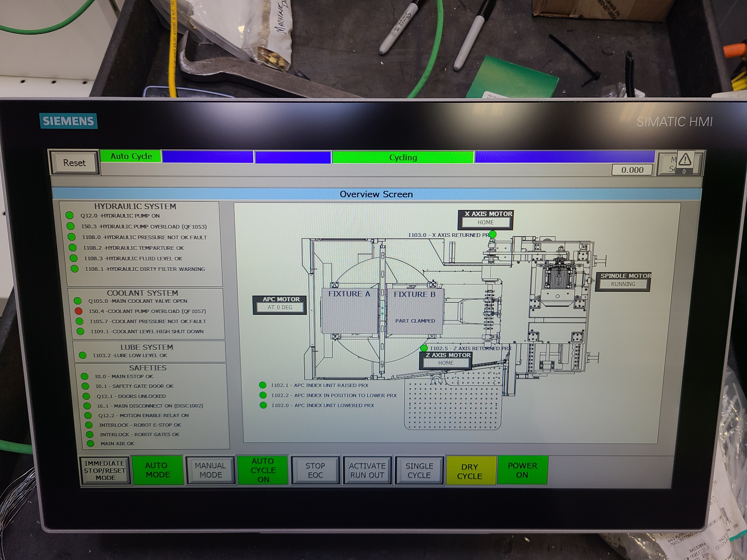Click the Z axis returned PRX green indicator
The image size is (747, 560).
pos(424,348)
